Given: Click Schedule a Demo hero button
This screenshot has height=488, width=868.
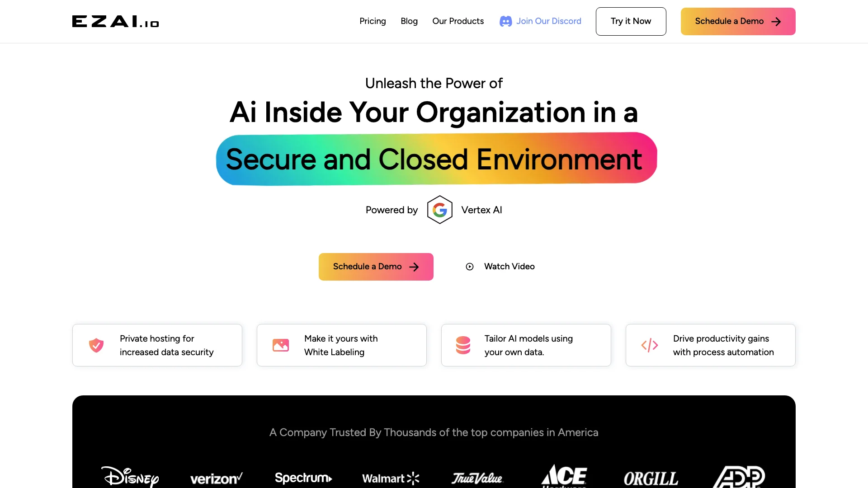Looking at the screenshot, I should pos(375,267).
